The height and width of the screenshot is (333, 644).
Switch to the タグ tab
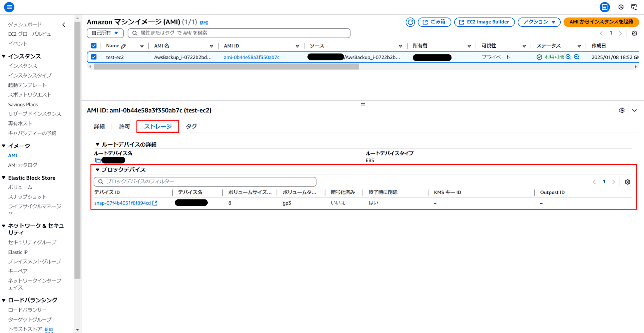coord(191,126)
